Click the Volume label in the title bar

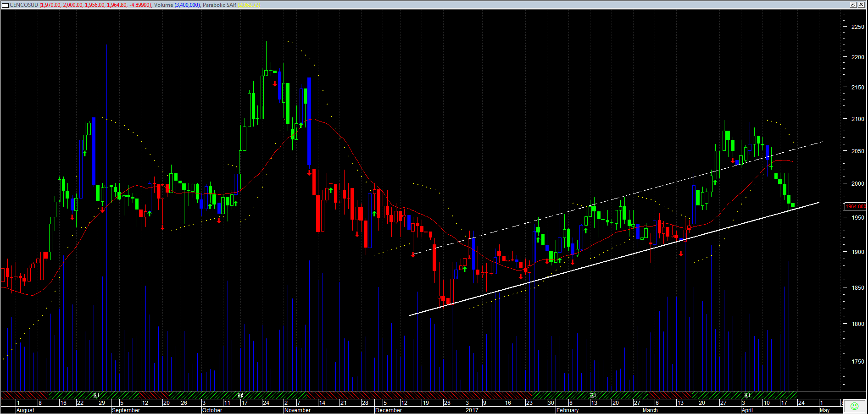coord(163,5)
